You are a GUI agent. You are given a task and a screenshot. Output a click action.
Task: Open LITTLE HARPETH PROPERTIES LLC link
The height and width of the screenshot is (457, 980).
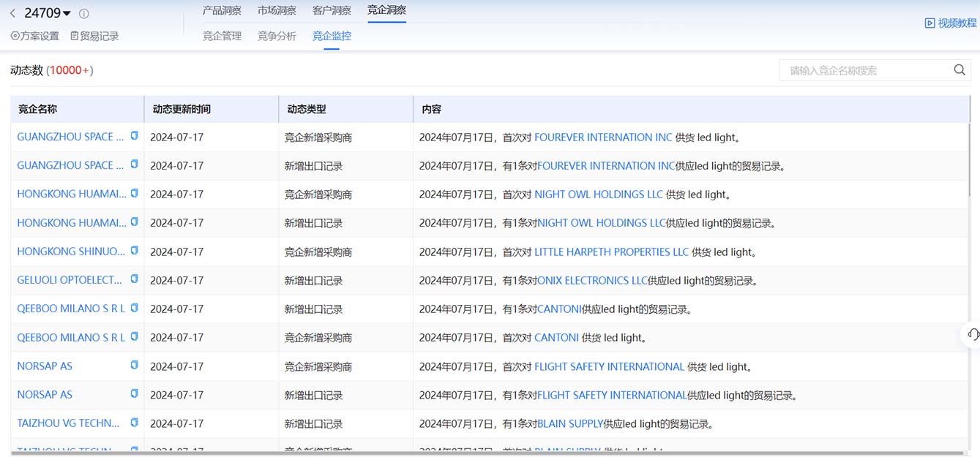pyautogui.click(x=612, y=252)
